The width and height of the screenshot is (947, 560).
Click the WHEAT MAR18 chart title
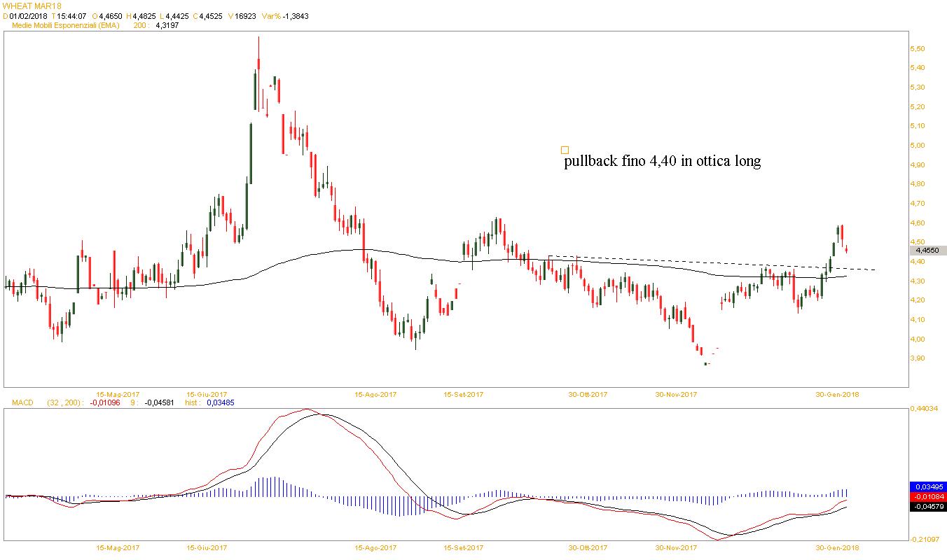point(32,6)
